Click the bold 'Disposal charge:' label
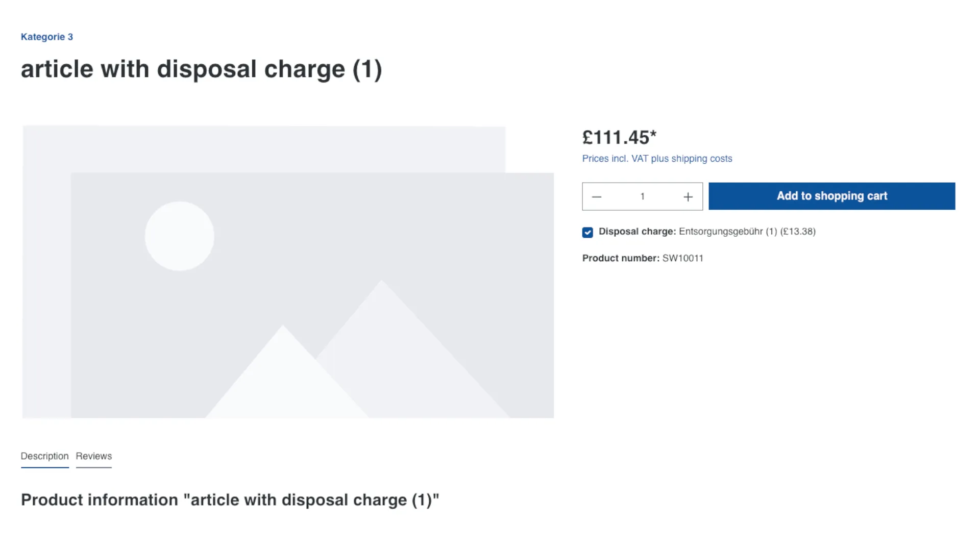The width and height of the screenshot is (980, 551). (637, 232)
